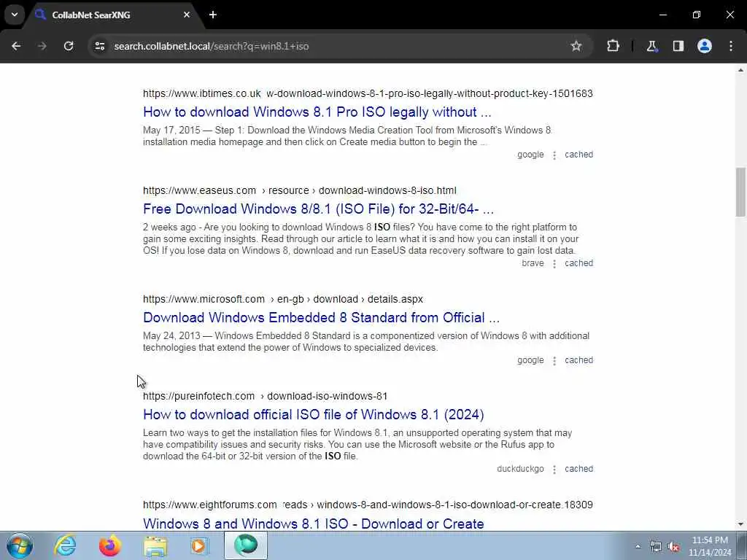Screen dimensions: 747x560
Task: Open 'Windows 8 and Windows 8.1 ISO - Download or Create'
Action: coord(314,524)
